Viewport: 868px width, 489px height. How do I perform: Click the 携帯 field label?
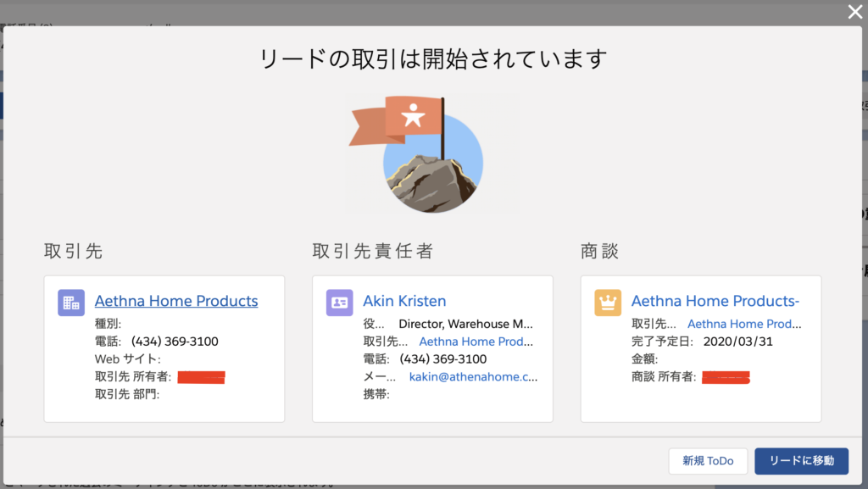(376, 394)
